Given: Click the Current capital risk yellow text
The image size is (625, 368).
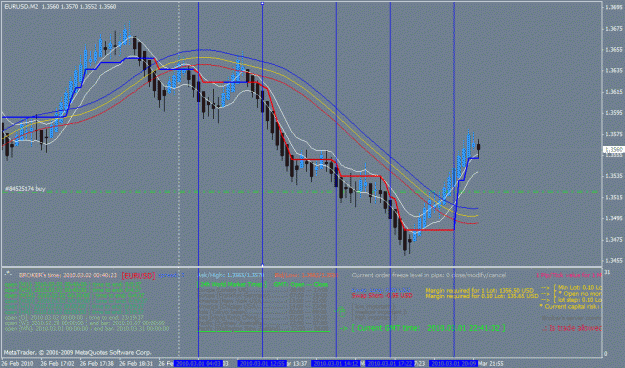Looking at the screenshot, I should [x=570, y=306].
